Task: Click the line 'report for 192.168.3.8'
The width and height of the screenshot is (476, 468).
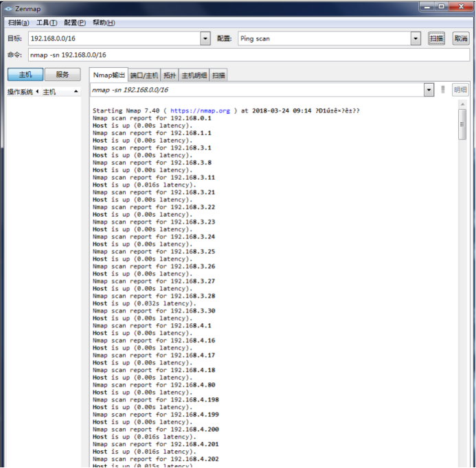Action: 152,163
